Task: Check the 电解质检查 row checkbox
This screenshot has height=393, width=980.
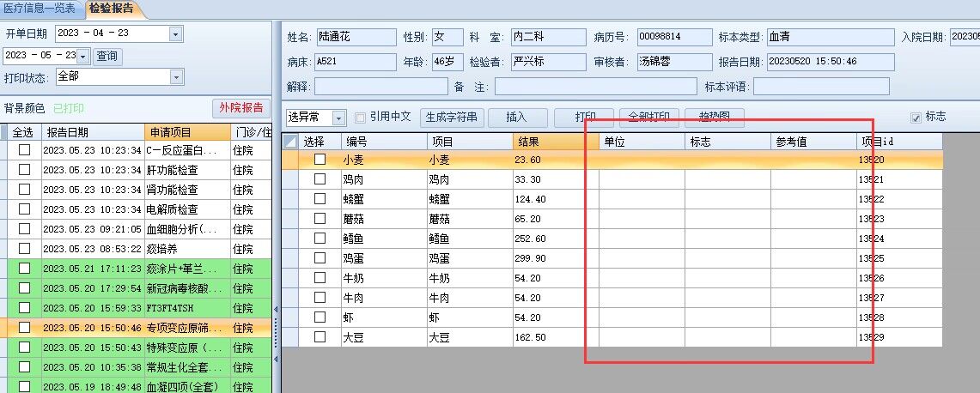Action: 24,209
